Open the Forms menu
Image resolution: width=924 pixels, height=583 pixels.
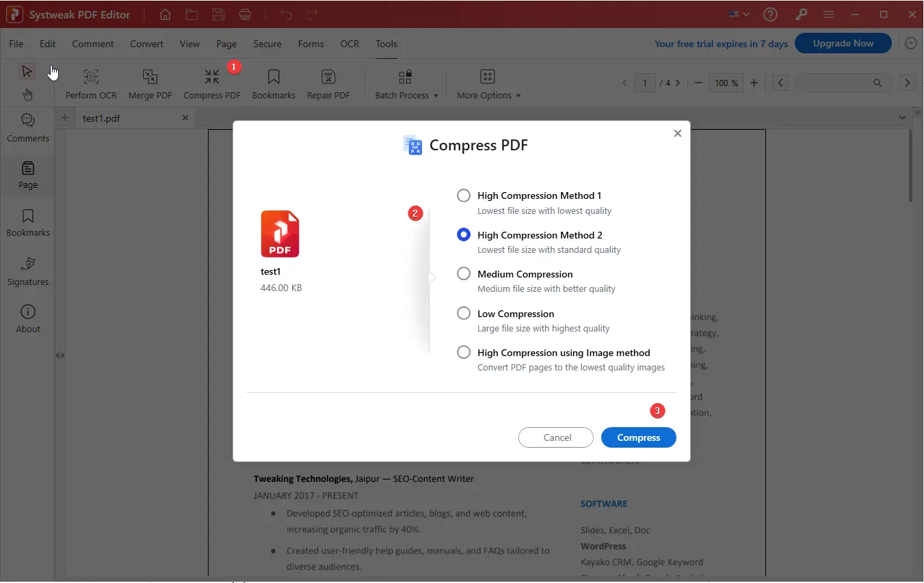pyautogui.click(x=311, y=44)
